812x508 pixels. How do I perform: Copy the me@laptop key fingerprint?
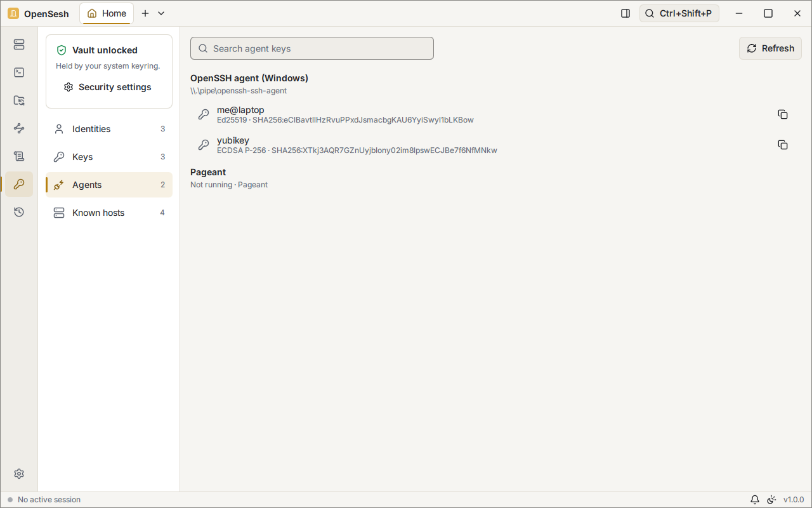(783, 114)
